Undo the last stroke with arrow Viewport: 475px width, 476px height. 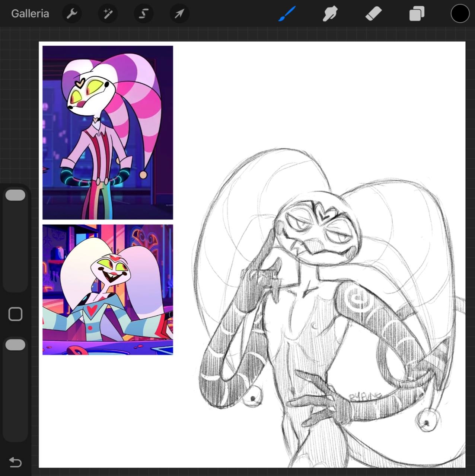15,462
